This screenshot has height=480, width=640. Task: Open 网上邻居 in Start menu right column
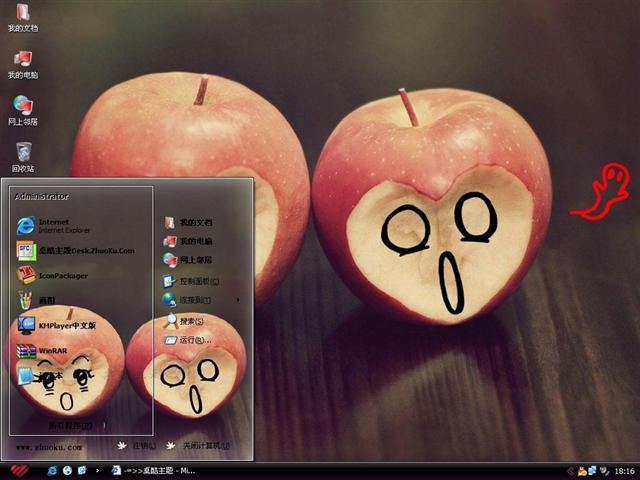pyautogui.click(x=188, y=260)
